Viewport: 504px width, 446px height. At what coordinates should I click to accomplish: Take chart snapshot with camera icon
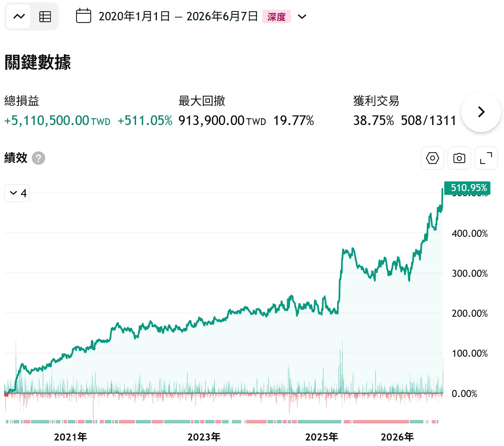pyautogui.click(x=459, y=158)
